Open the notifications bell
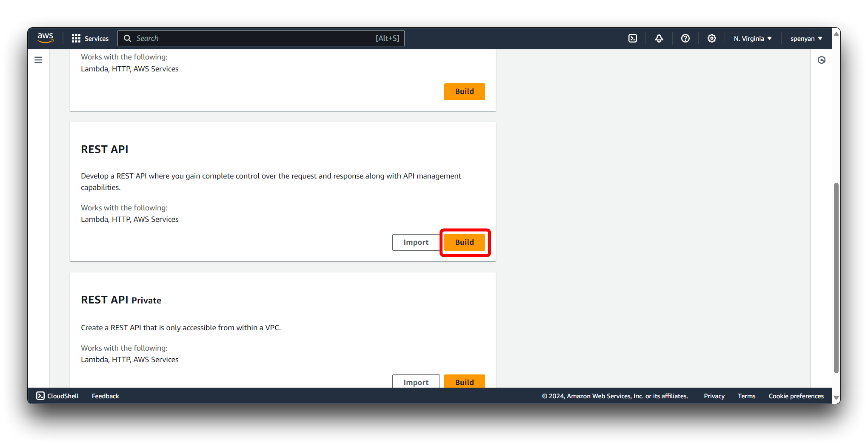868x445 pixels. point(659,38)
